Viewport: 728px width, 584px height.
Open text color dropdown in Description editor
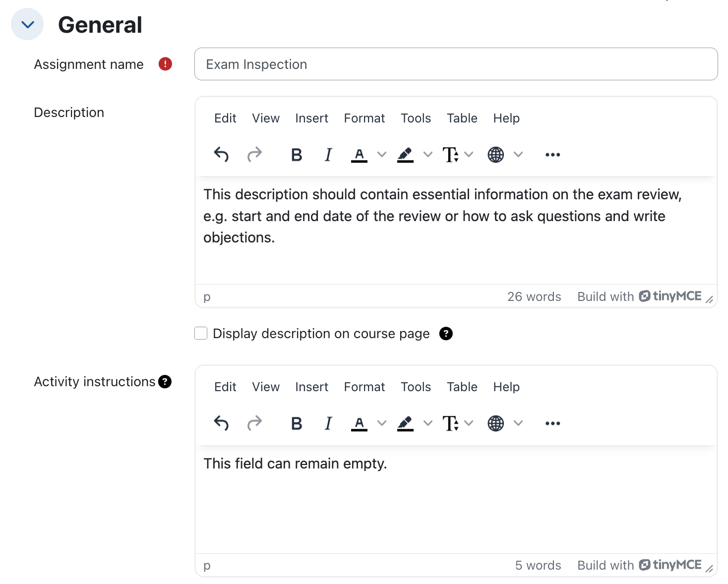382,155
